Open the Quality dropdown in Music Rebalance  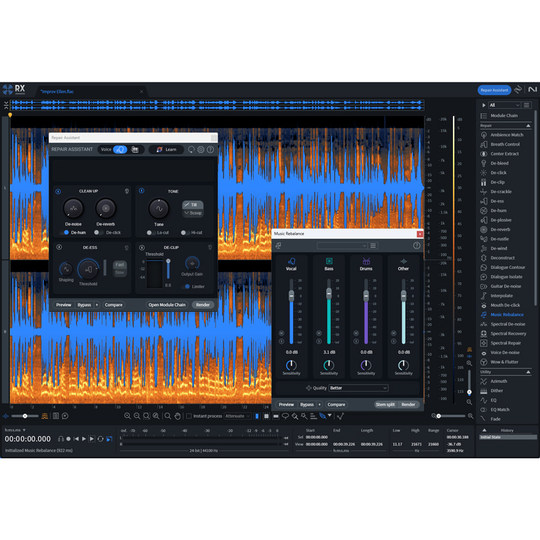click(358, 388)
